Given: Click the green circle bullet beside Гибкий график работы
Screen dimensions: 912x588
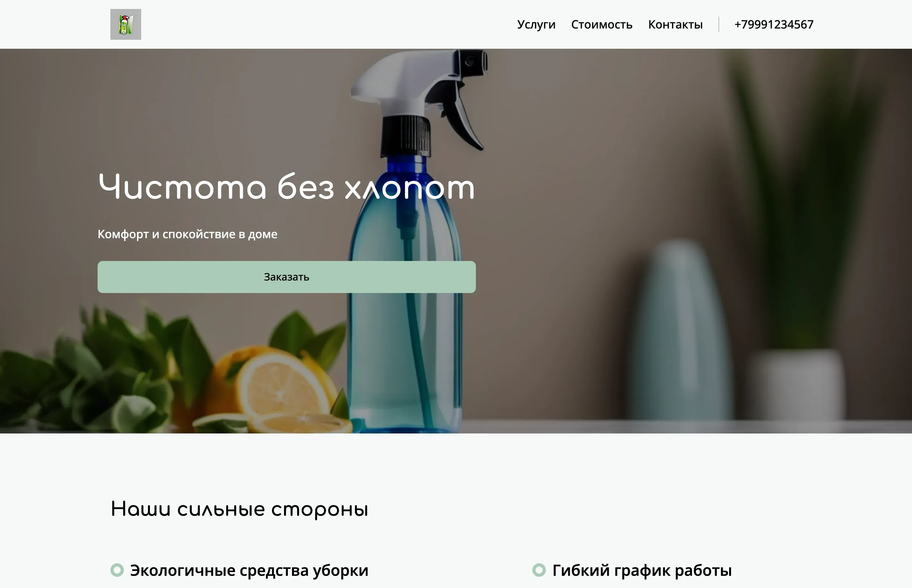Looking at the screenshot, I should (539, 570).
